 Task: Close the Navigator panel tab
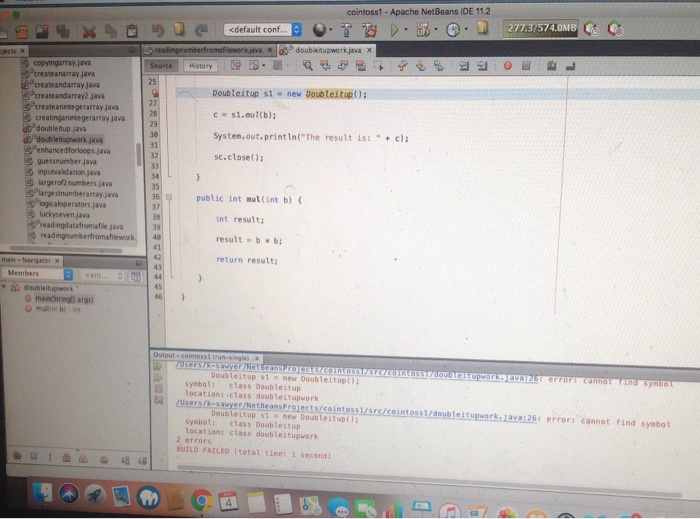point(57,260)
